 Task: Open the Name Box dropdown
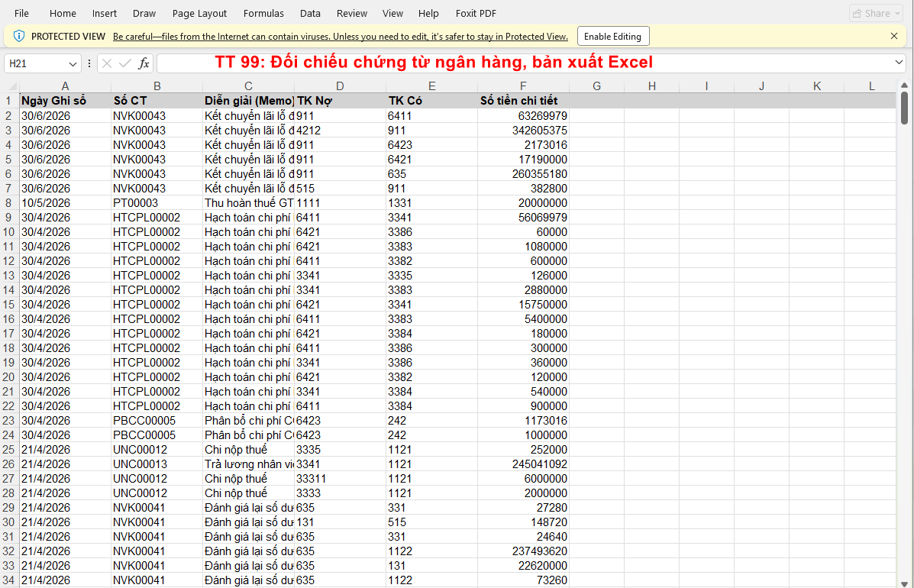click(x=73, y=63)
